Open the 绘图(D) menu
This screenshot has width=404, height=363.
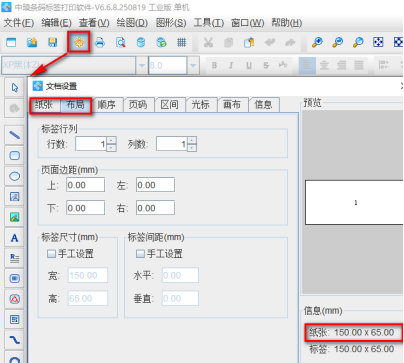pos(132,23)
